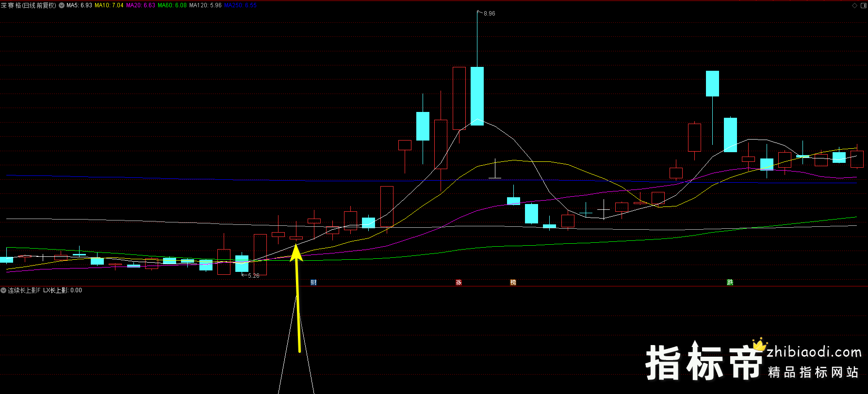
Task: Select the MA20: 6.63 label
Action: click(141, 5)
